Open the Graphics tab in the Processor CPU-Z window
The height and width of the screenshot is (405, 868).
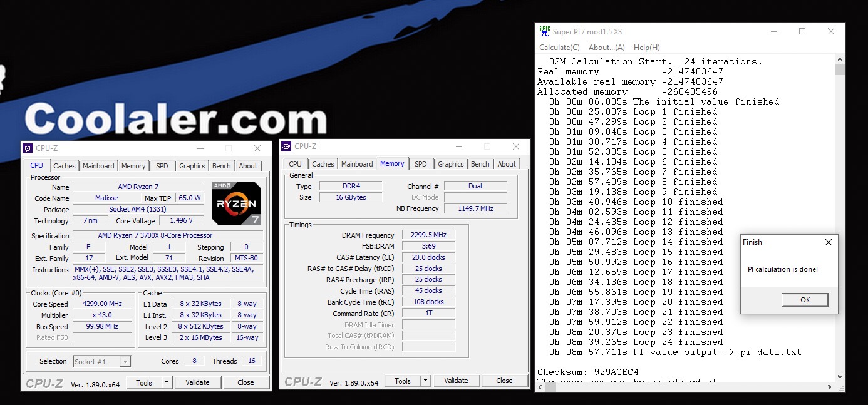pyautogui.click(x=192, y=166)
